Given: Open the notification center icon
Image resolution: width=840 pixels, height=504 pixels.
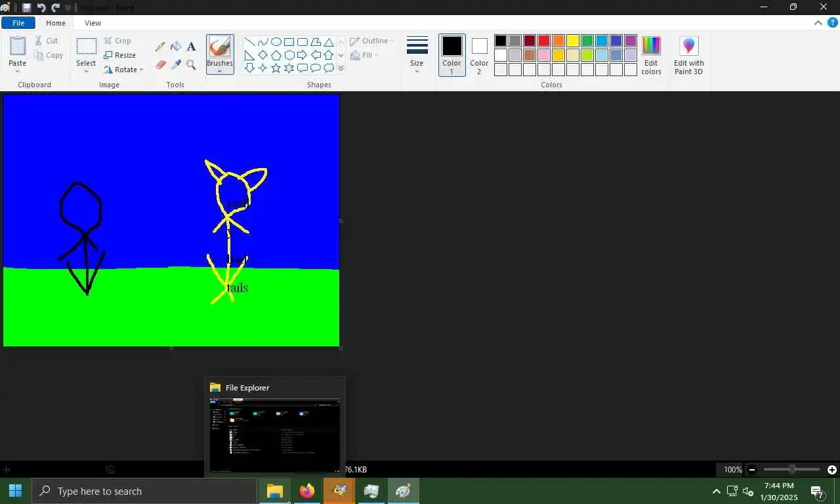Looking at the screenshot, I should [x=817, y=491].
